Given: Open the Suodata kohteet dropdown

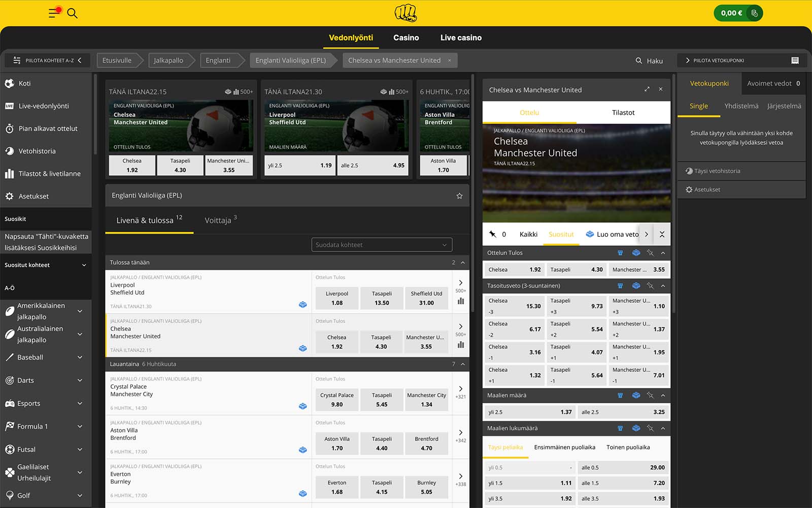Looking at the screenshot, I should pyautogui.click(x=381, y=245).
